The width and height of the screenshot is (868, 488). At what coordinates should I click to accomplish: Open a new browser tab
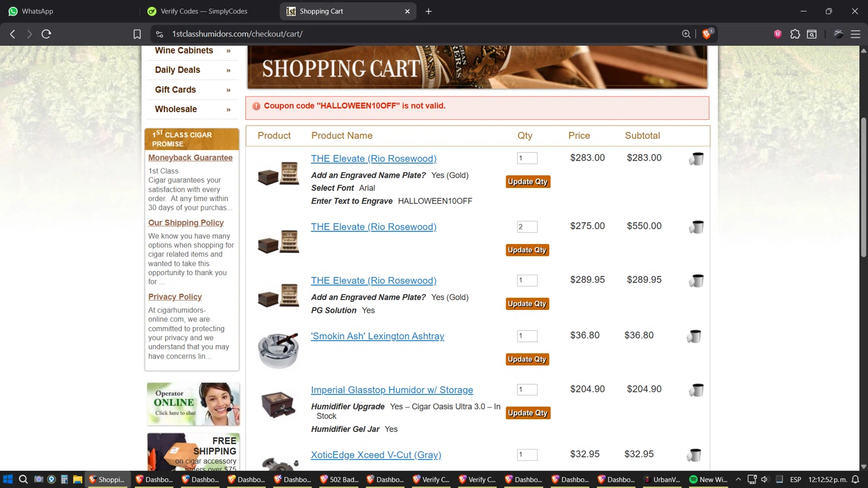click(x=429, y=11)
